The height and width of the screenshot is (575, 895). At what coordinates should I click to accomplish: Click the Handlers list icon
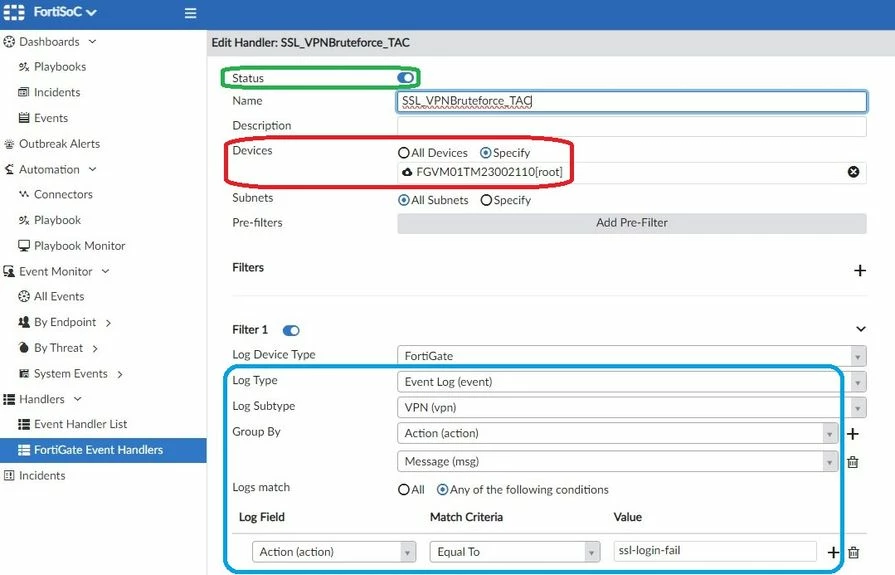[x=9, y=399]
